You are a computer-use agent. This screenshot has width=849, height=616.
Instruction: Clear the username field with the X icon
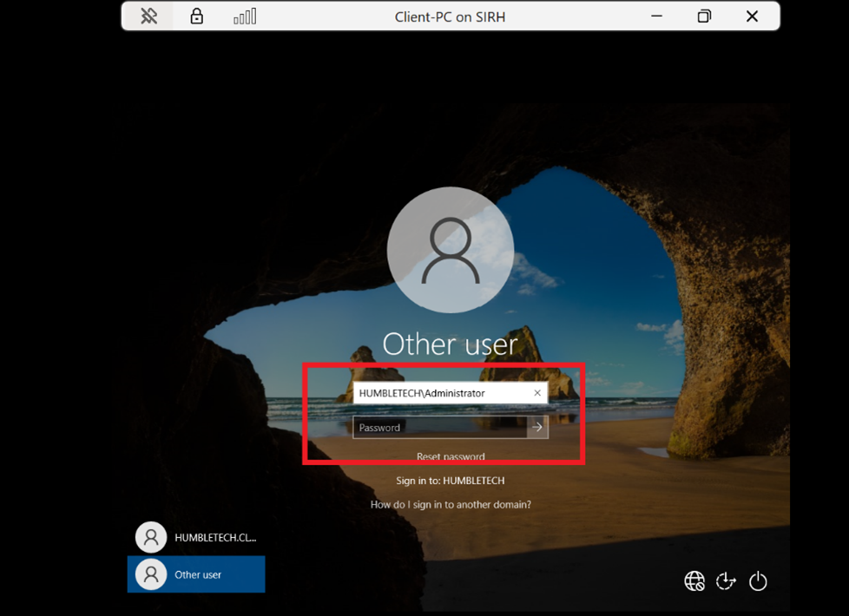tap(537, 393)
